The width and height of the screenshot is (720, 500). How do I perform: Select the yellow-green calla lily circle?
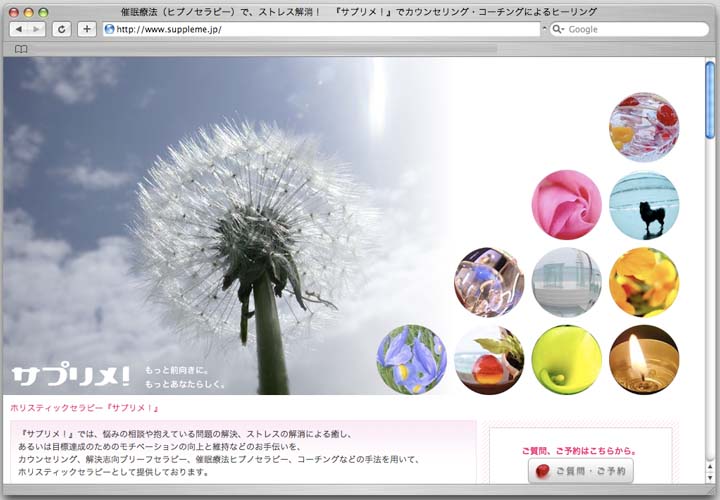click(566, 359)
